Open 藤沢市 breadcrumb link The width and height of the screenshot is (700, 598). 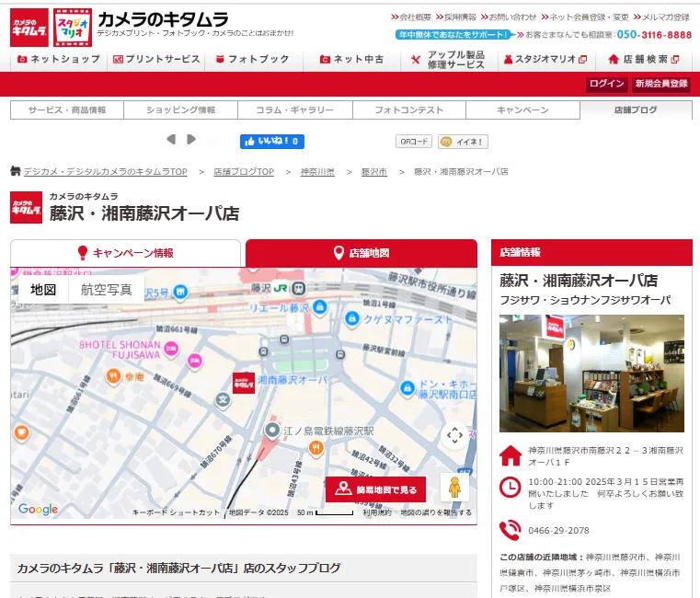(374, 171)
